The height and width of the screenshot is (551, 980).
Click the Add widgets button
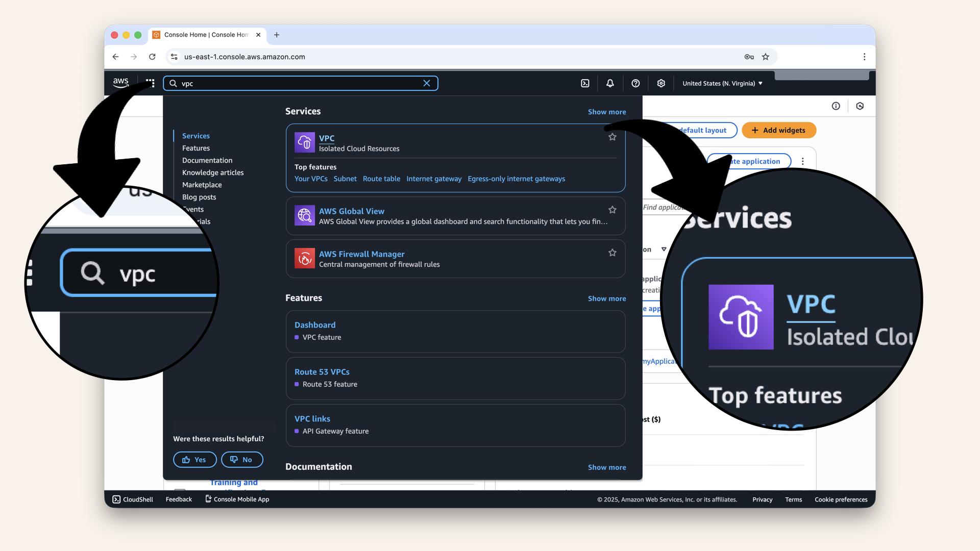click(x=779, y=130)
